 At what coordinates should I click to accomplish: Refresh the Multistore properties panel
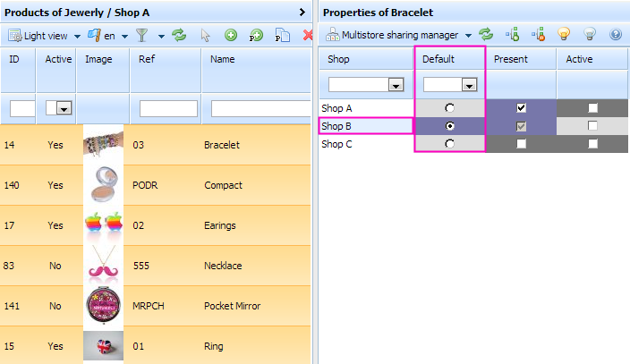point(486,35)
